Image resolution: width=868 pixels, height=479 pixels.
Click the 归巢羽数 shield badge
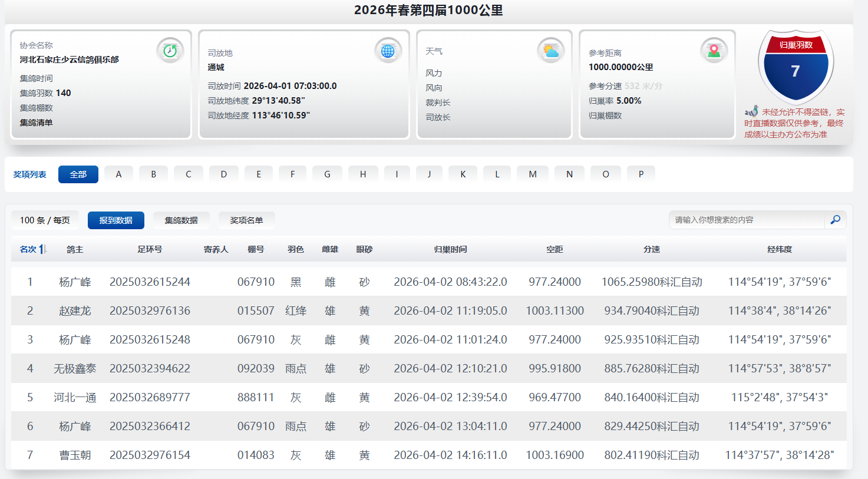pos(796,66)
